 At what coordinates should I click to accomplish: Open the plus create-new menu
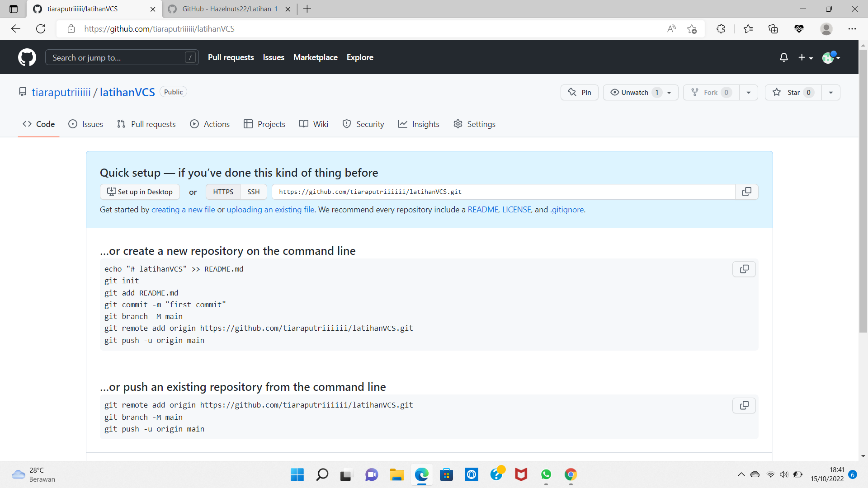806,57
